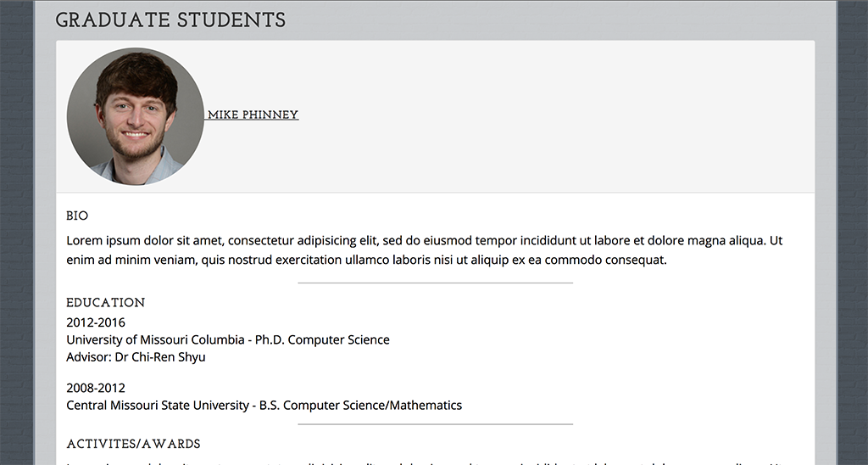This screenshot has width=868, height=465.
Task: Click Mike Phinney's circular profile photo
Action: click(136, 116)
